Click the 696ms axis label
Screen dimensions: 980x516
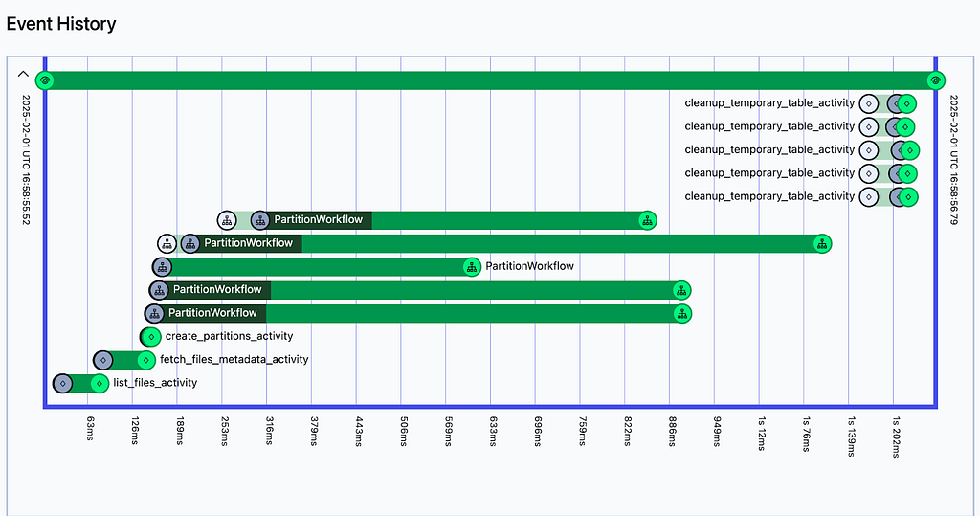pos(538,431)
